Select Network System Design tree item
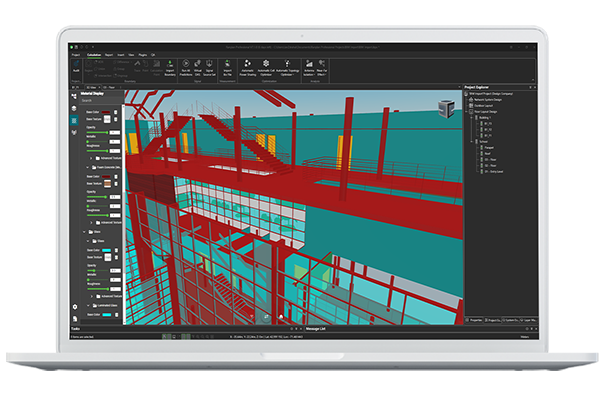 (485, 100)
